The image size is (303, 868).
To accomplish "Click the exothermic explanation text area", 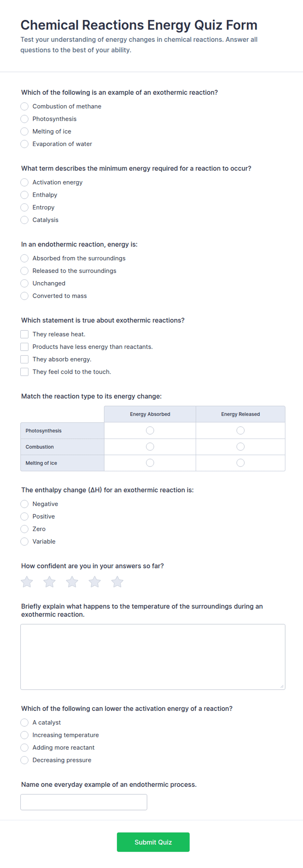I will point(153,657).
